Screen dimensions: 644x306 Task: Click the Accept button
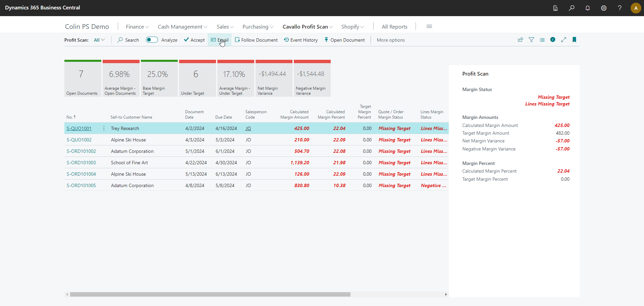(194, 40)
